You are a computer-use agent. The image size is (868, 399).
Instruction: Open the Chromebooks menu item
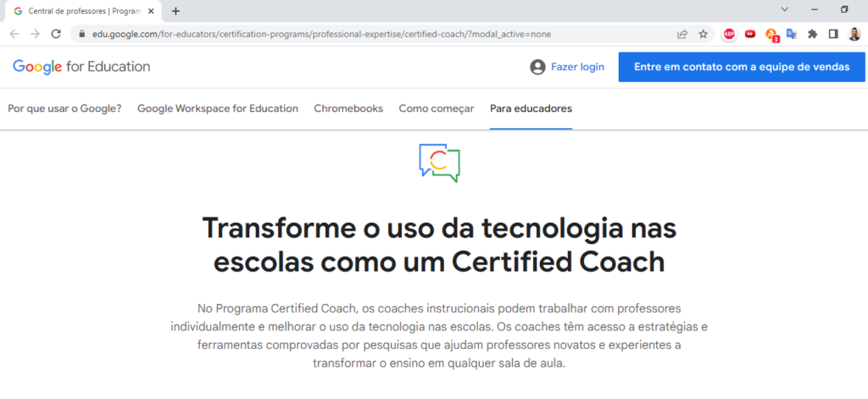tap(348, 108)
